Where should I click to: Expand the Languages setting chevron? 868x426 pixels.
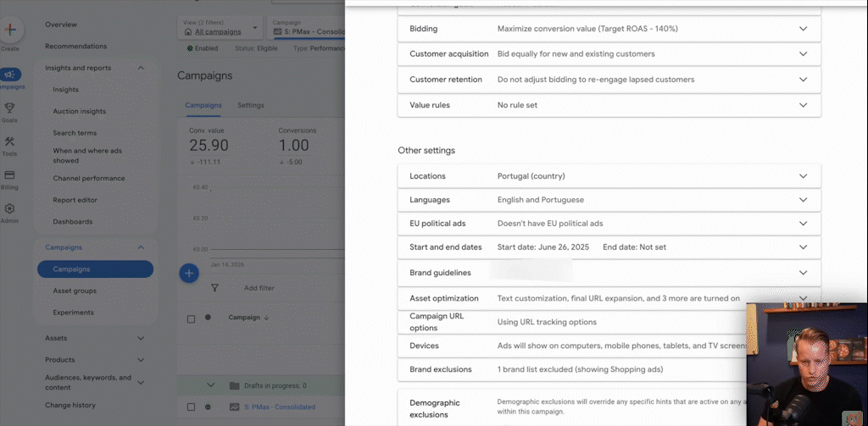[803, 200]
